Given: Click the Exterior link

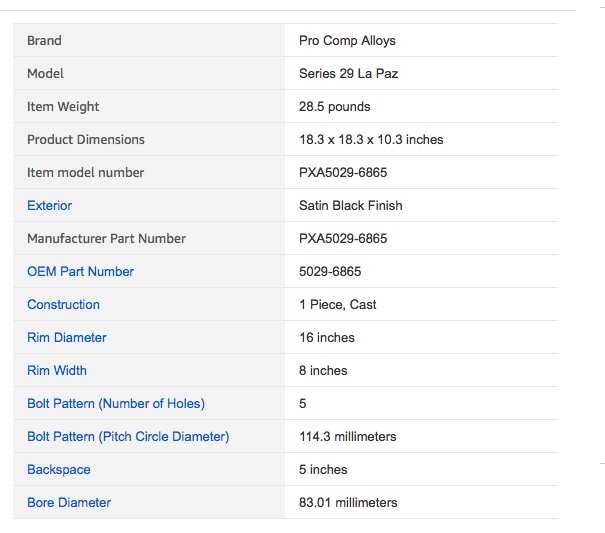Looking at the screenshot, I should (49, 205).
